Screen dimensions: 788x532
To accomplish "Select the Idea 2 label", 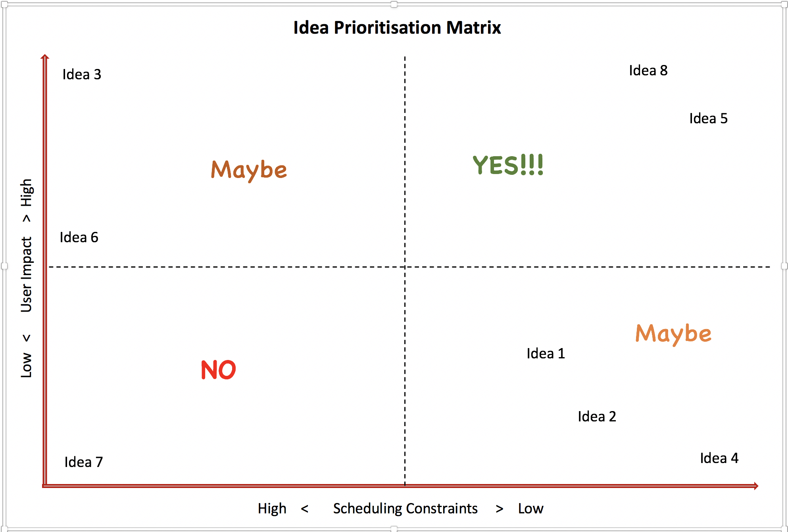I will (x=597, y=417).
